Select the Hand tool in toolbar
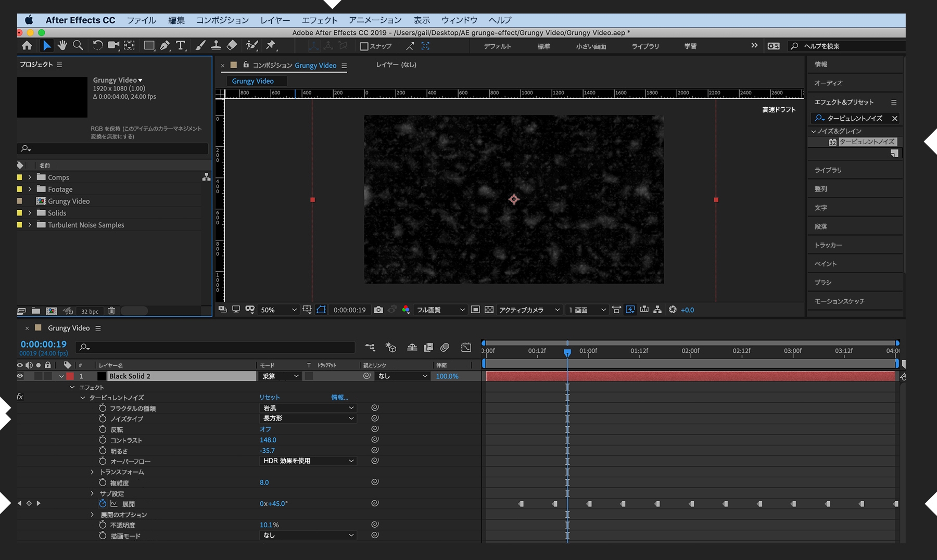Image resolution: width=937 pixels, height=560 pixels. [x=62, y=46]
